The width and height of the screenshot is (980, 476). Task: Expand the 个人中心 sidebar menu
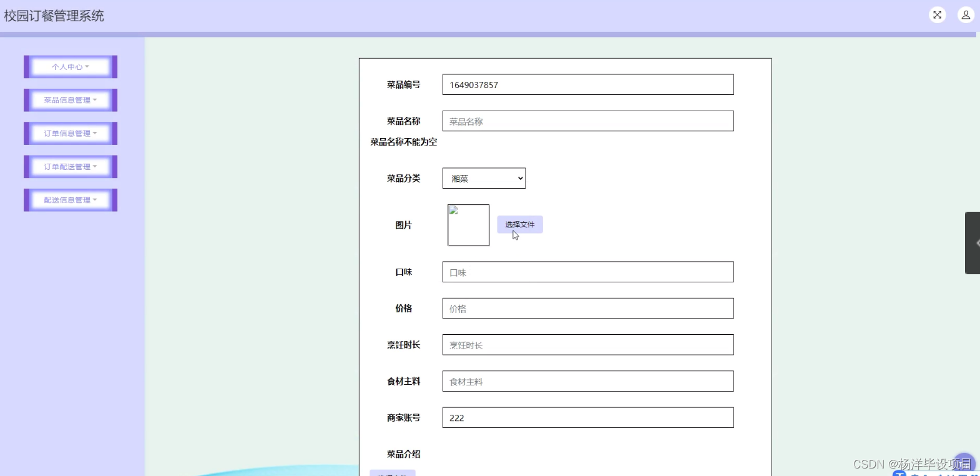(71, 67)
